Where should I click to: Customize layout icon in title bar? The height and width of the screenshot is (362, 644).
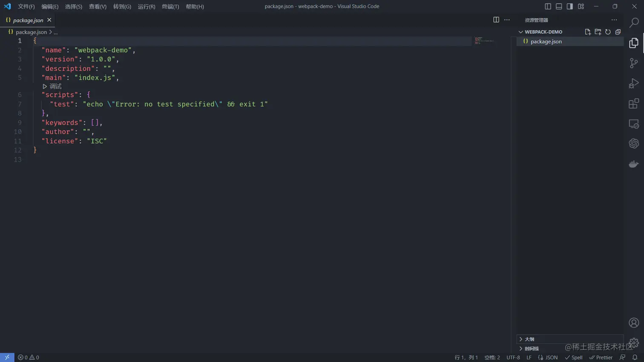click(x=581, y=6)
